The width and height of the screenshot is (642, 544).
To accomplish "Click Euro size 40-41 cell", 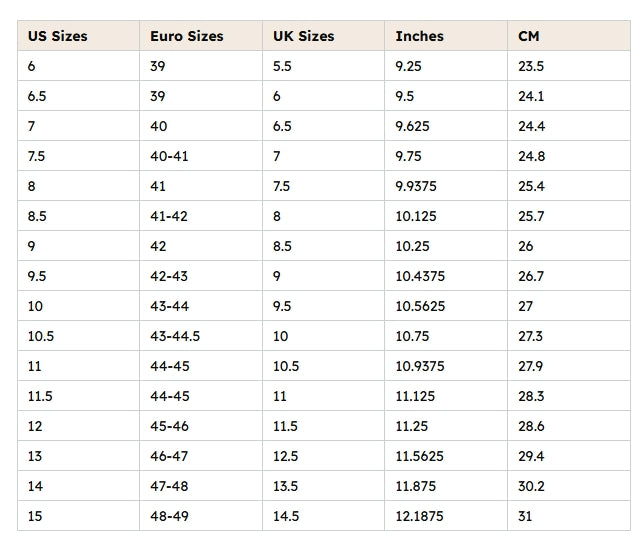I will [201, 156].
